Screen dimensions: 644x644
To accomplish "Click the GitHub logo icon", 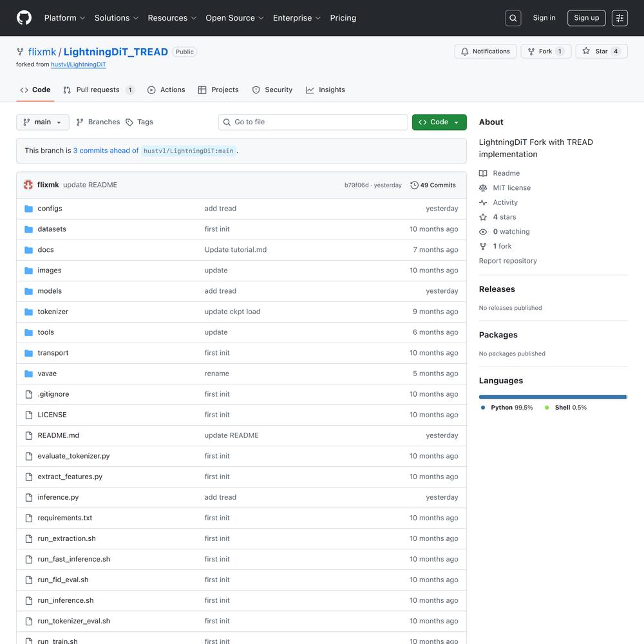I will (24, 18).
